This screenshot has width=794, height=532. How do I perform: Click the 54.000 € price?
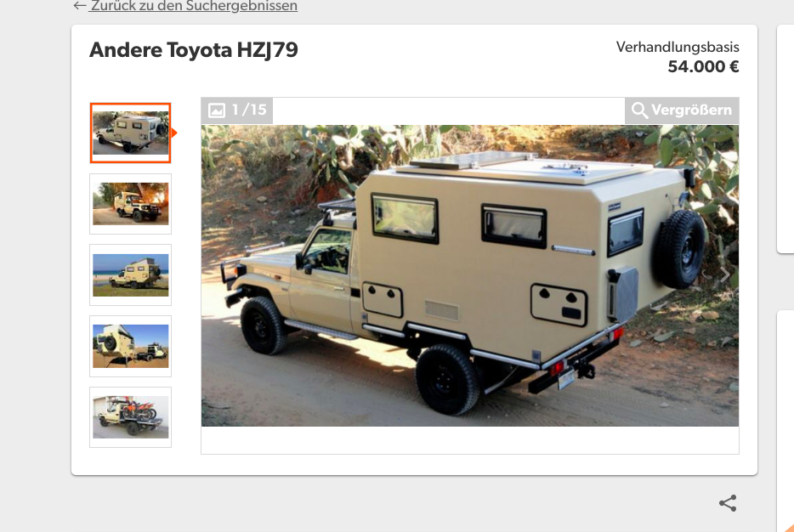click(x=703, y=66)
